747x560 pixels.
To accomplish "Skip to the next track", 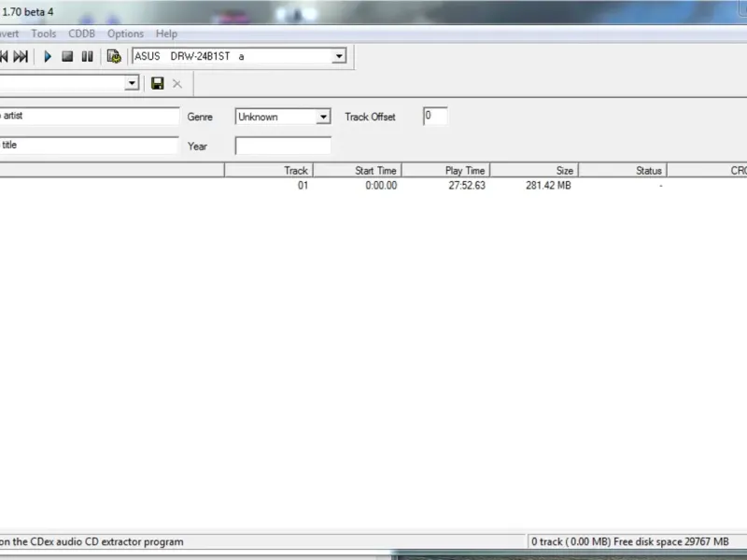I will click(21, 57).
